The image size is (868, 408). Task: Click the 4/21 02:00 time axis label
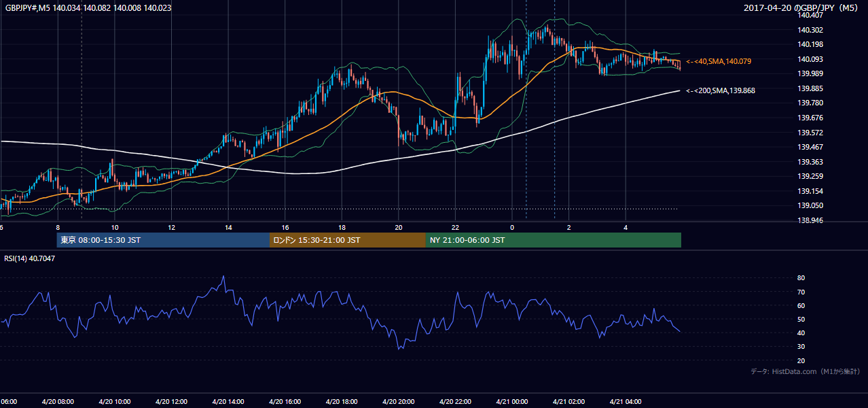click(x=568, y=402)
